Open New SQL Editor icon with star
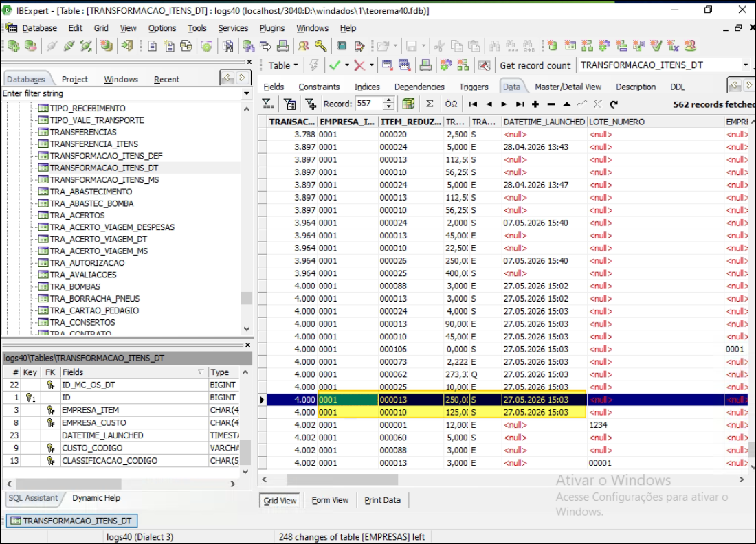Image resolution: width=756 pixels, height=544 pixels. (x=169, y=46)
